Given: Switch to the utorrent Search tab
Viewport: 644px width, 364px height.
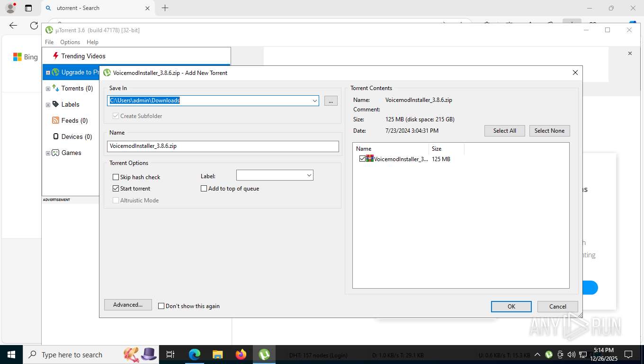Looking at the screenshot, I should tap(97, 8).
